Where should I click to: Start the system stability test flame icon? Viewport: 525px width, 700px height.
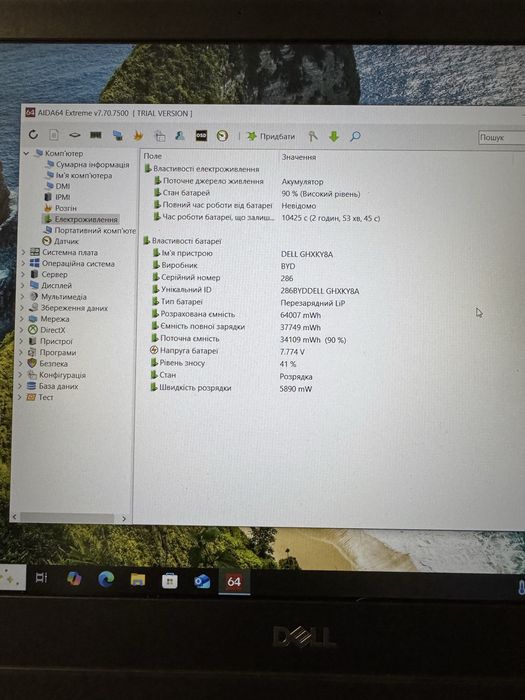point(138,135)
